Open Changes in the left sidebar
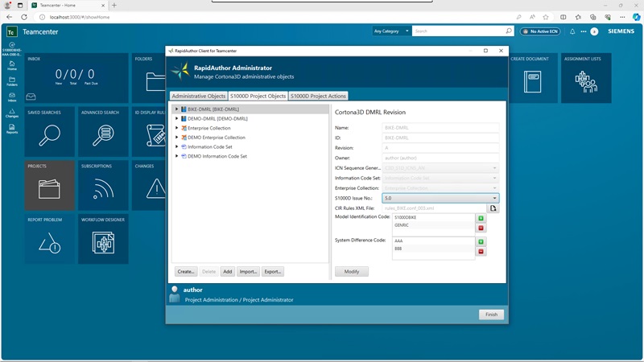Viewport: 644px width, 362px height. tap(12, 113)
